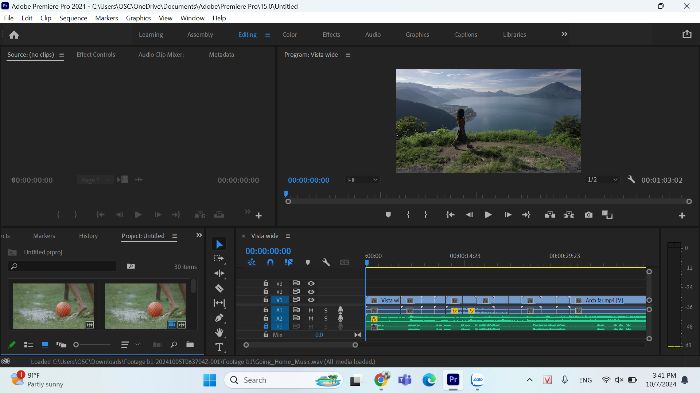The width and height of the screenshot is (700, 393).
Task: Toggle V1 track output eye
Action: 311,300
